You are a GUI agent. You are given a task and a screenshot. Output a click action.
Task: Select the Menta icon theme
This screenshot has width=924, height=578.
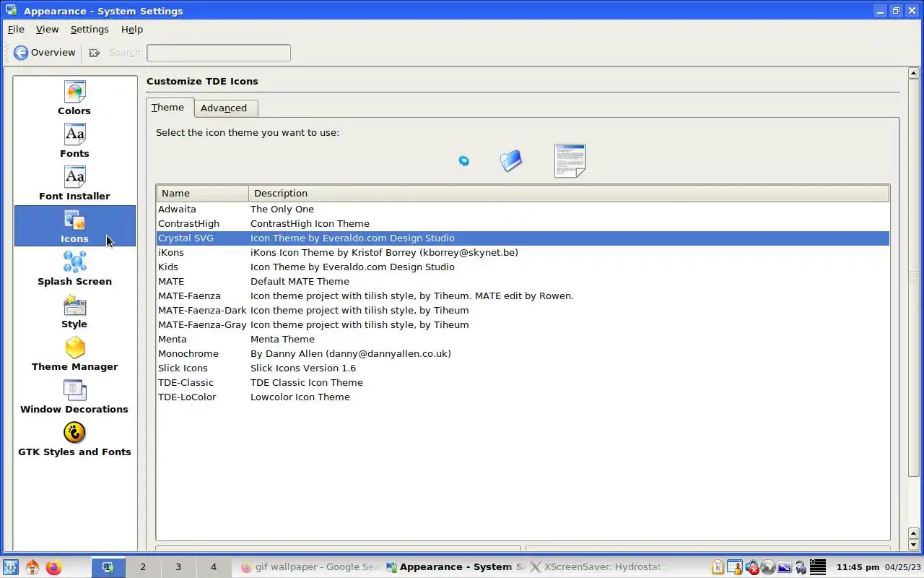click(x=523, y=339)
